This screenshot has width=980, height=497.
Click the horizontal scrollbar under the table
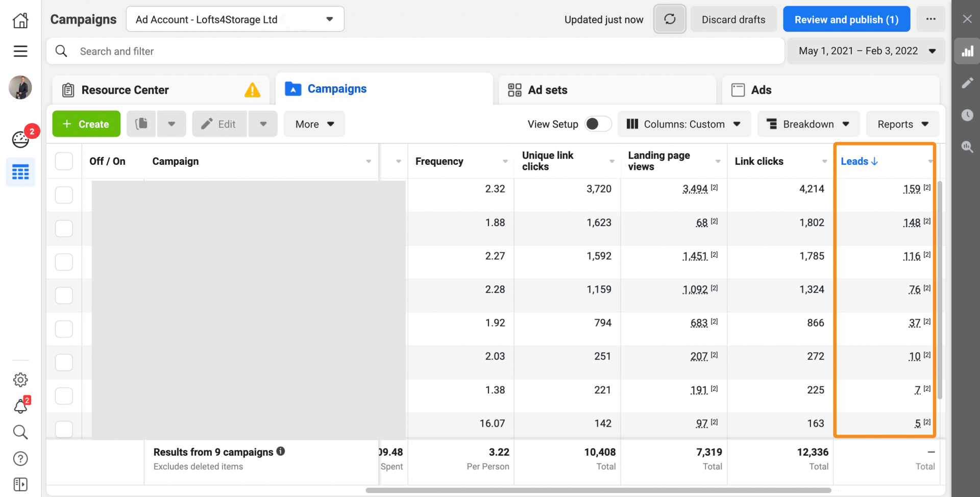click(598, 490)
